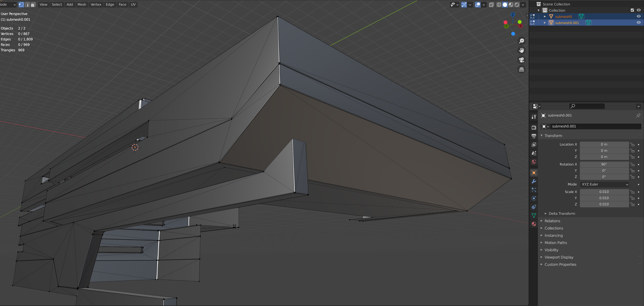Click the Rotation X 90° field
This screenshot has width=644, height=306.
[604, 165]
